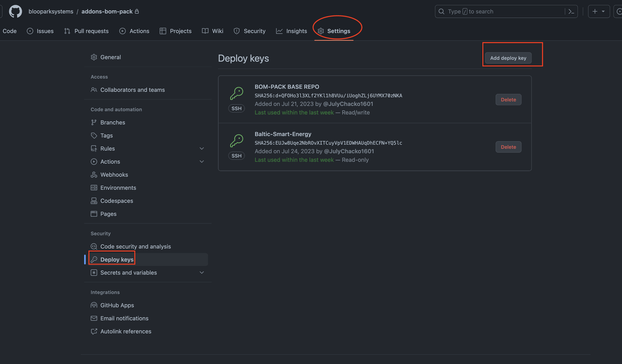Click the Autolink references icon
This screenshot has height=364, width=622.
94,332
